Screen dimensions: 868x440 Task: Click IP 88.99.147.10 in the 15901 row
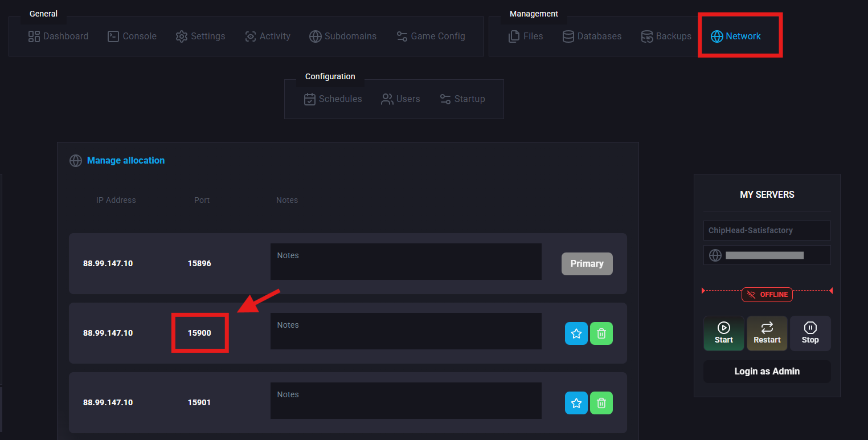(108, 403)
